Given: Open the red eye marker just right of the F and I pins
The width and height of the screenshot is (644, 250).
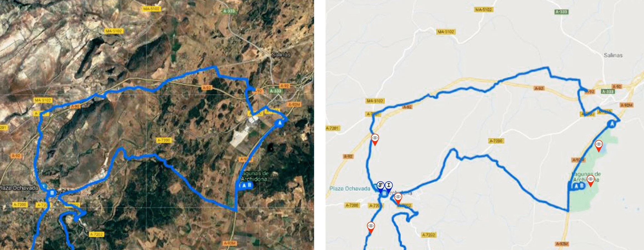Looking at the screenshot, I should click(x=398, y=199).
